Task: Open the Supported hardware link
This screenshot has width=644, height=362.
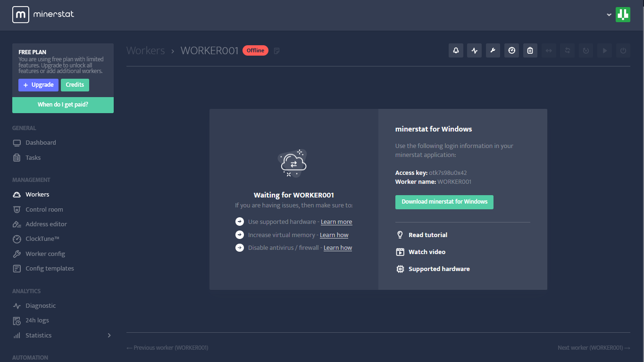Action: click(x=439, y=269)
